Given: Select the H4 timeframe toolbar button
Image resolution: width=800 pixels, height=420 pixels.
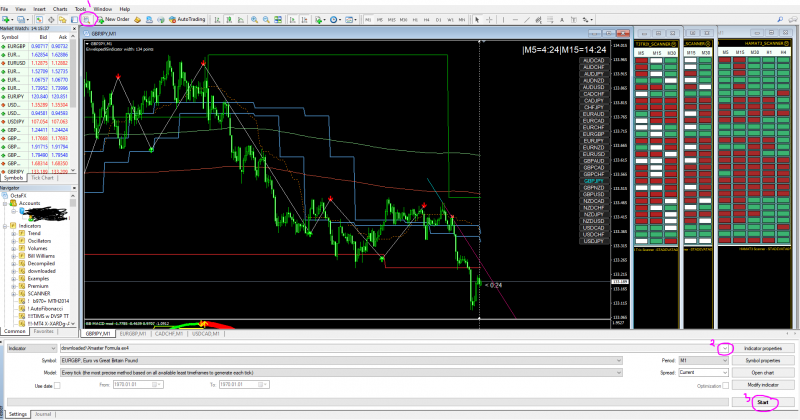Looking at the screenshot, I should point(427,19).
